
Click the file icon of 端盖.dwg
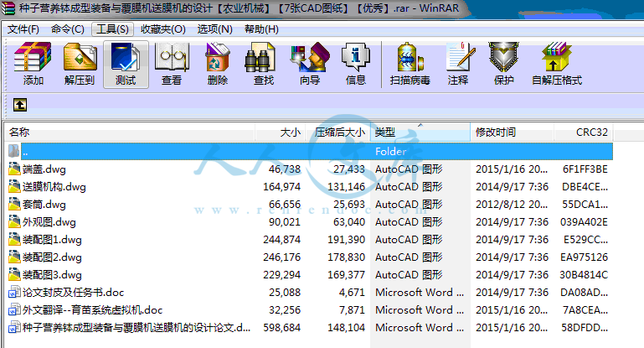pyautogui.click(x=14, y=169)
